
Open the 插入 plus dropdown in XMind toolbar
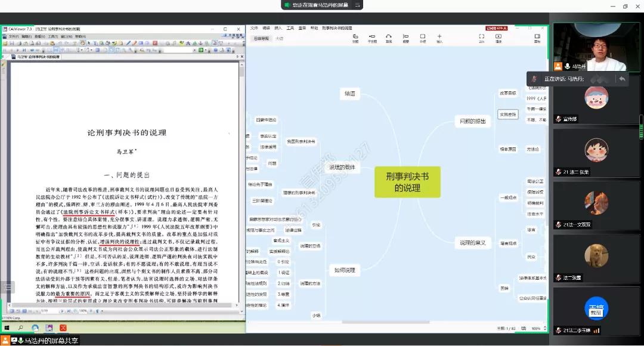point(439,38)
